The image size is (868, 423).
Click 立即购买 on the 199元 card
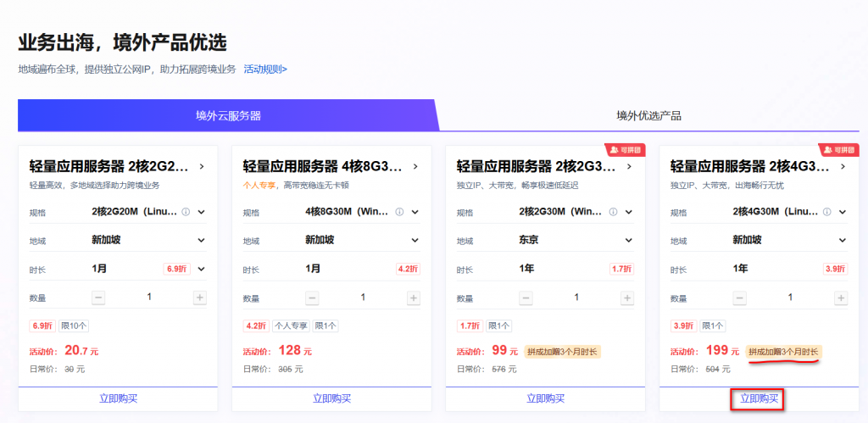[x=759, y=398]
